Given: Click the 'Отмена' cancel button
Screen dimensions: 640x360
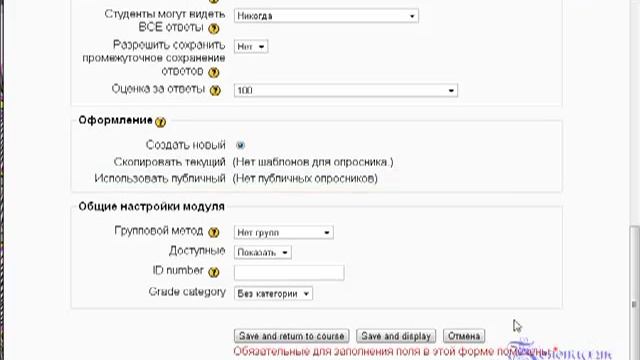Looking at the screenshot, I should [x=464, y=336].
